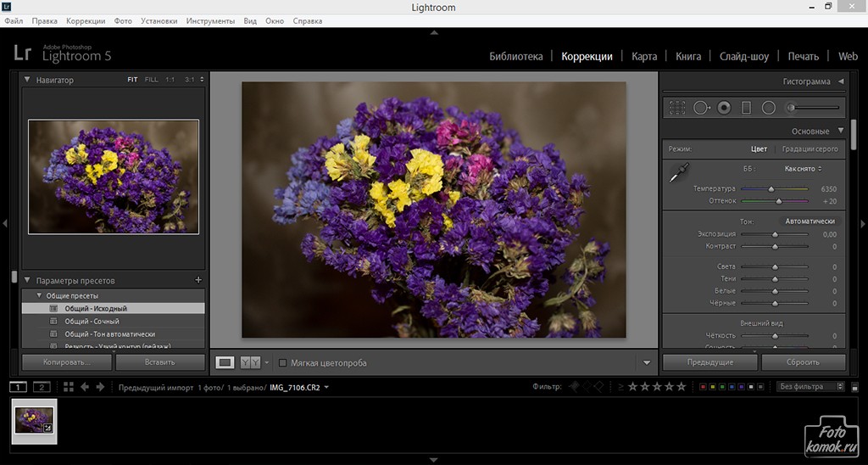Toggle the flagged photos filter

tap(575, 387)
